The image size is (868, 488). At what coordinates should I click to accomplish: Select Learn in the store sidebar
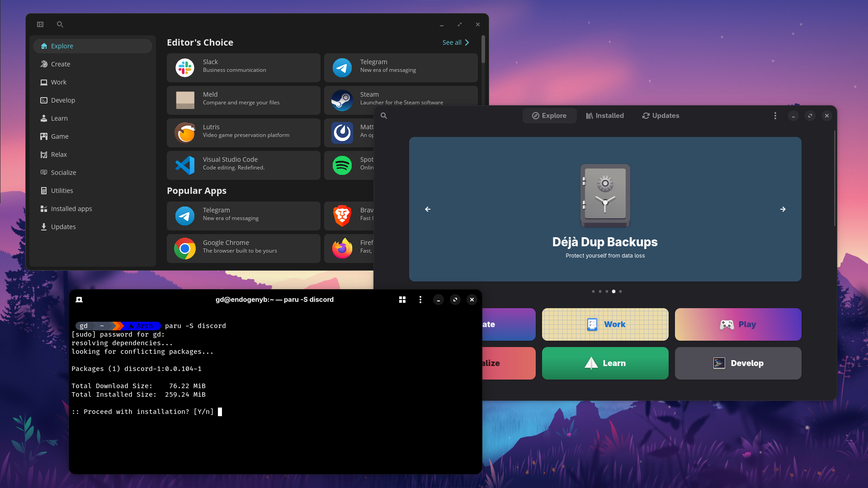tap(93, 118)
